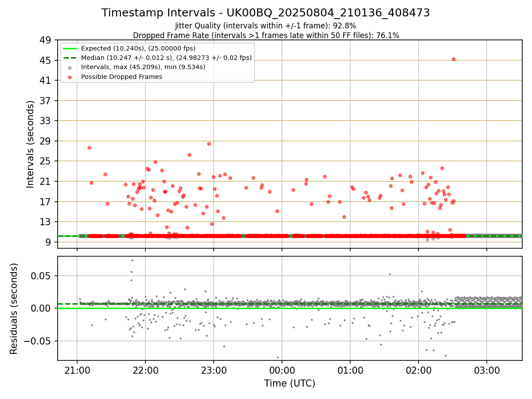Click the 'Intervals (seconds)' y-axis label
Screen dimensions: 532x399
(31, 144)
